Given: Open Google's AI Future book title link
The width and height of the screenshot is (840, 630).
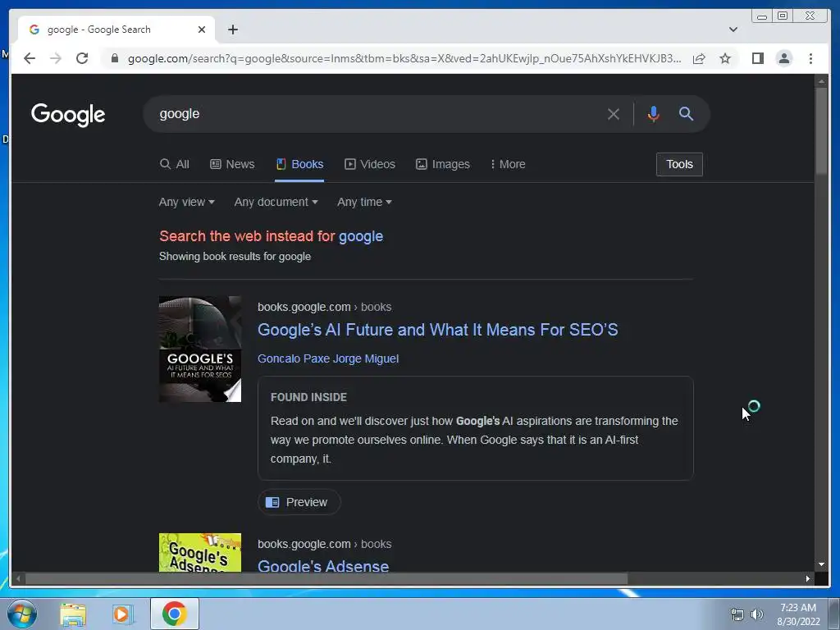Looking at the screenshot, I should 438,330.
